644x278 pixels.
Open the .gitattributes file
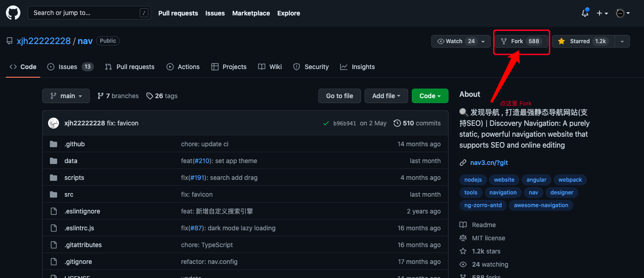[83, 245]
